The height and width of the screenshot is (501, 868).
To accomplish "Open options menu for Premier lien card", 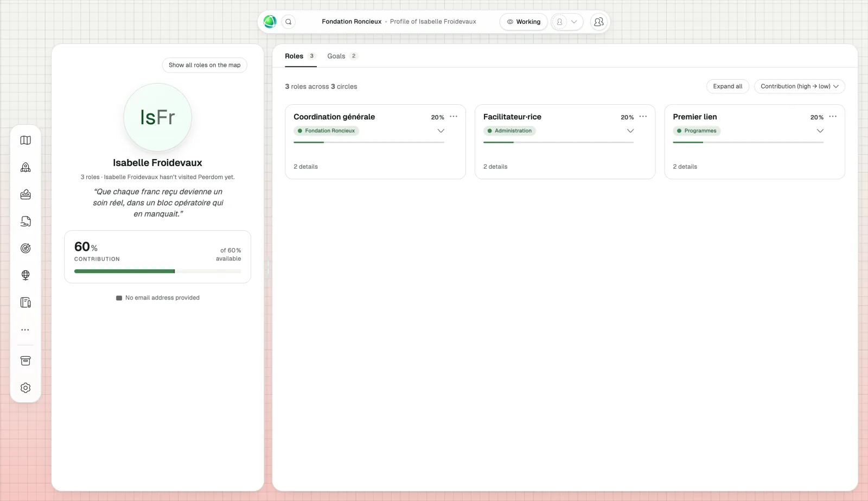I will (x=833, y=117).
